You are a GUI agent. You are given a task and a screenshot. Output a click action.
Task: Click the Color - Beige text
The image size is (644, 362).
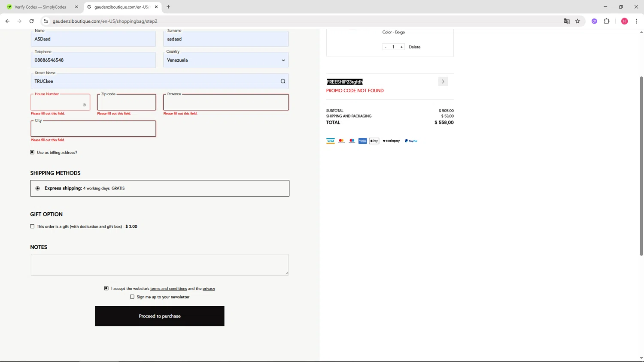[x=394, y=32]
